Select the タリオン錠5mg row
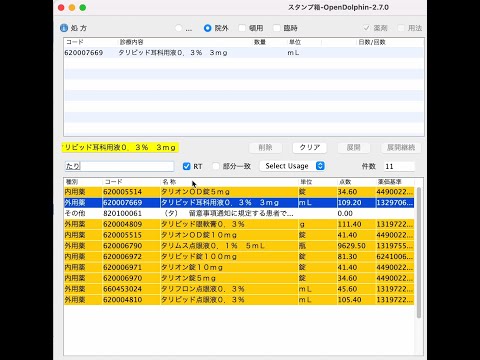The width and height of the screenshot is (480, 360). click(239, 278)
